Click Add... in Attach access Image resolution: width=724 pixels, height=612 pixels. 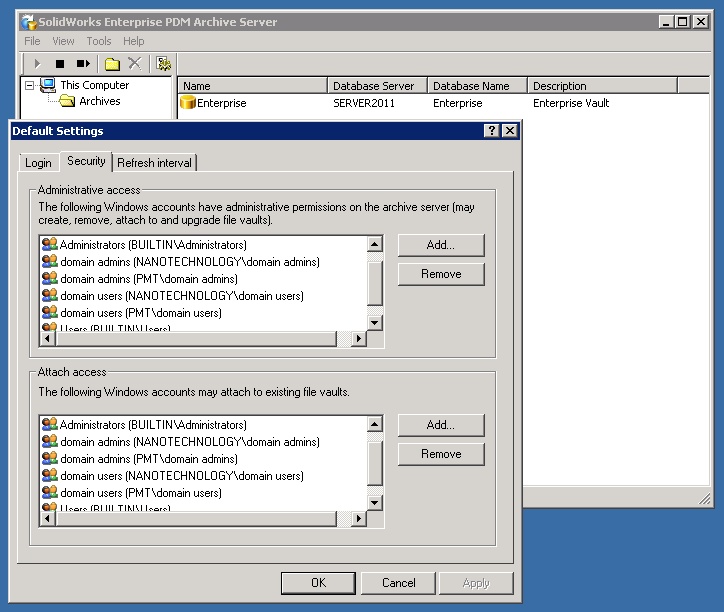click(x=441, y=425)
